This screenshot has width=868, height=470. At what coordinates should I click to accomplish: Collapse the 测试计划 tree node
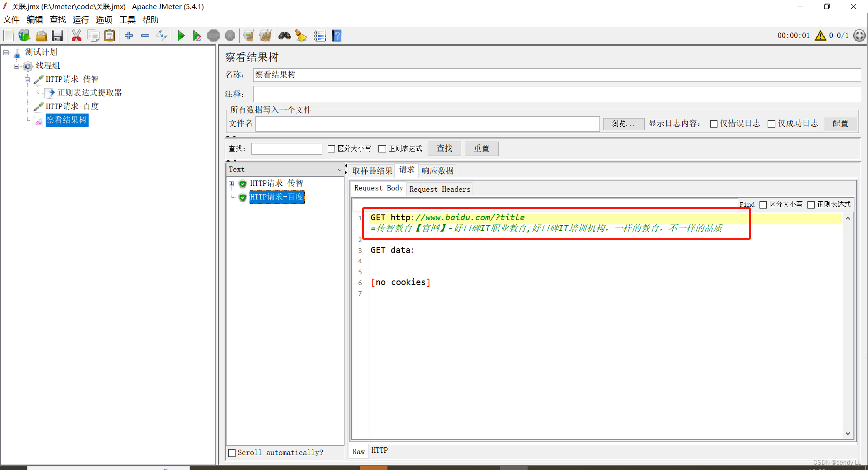6,52
